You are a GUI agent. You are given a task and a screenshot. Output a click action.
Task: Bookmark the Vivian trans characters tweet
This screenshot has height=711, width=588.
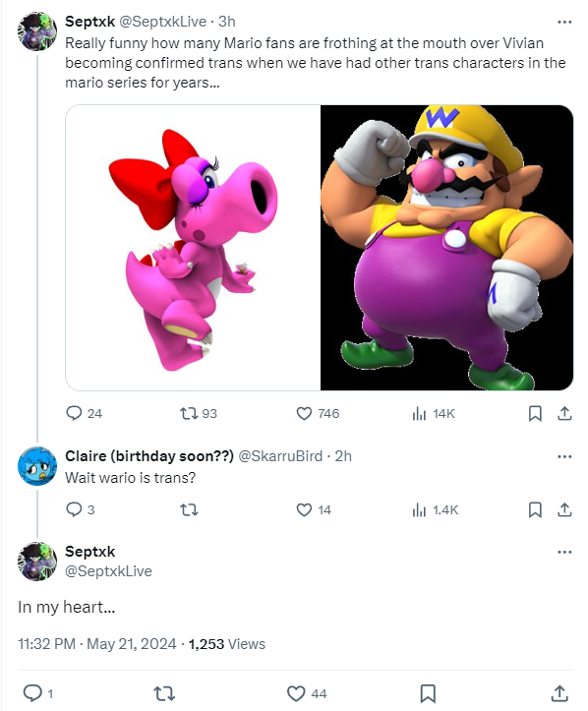535,413
